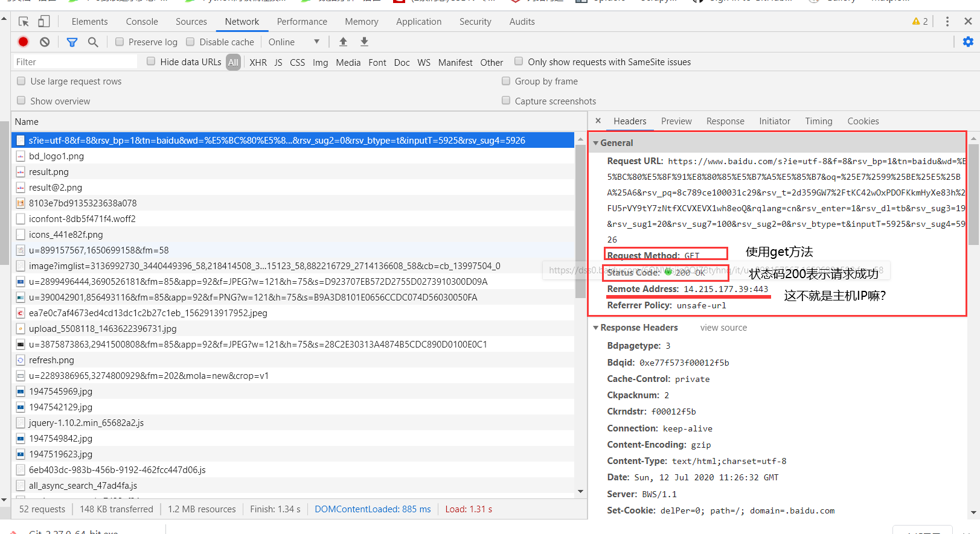The height and width of the screenshot is (534, 980).
Task: Enable Preserve log checkbox
Action: [120, 42]
